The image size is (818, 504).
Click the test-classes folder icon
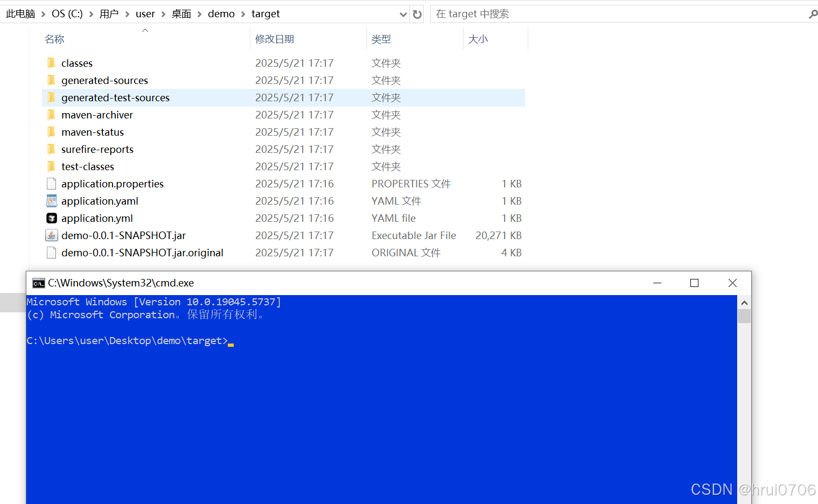[51, 166]
